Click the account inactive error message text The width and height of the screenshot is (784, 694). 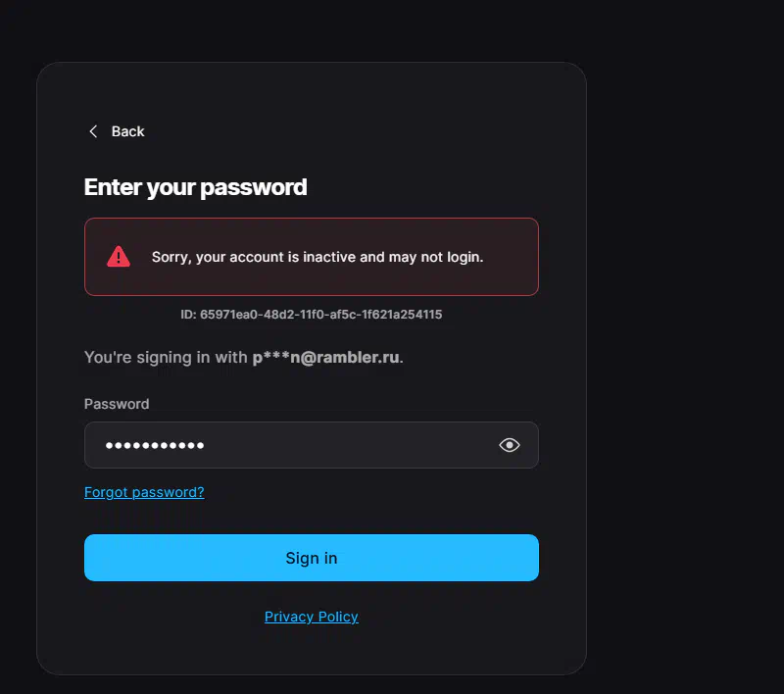318,257
